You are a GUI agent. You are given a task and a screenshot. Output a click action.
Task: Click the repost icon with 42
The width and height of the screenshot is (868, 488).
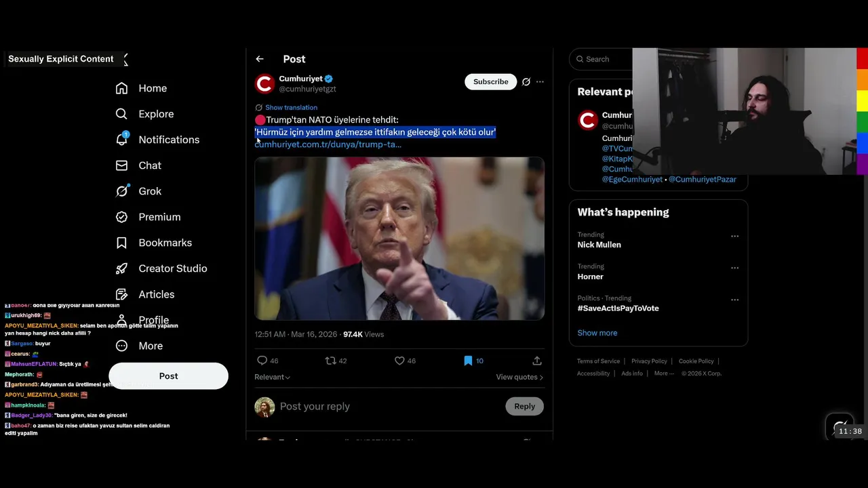[331, 361]
